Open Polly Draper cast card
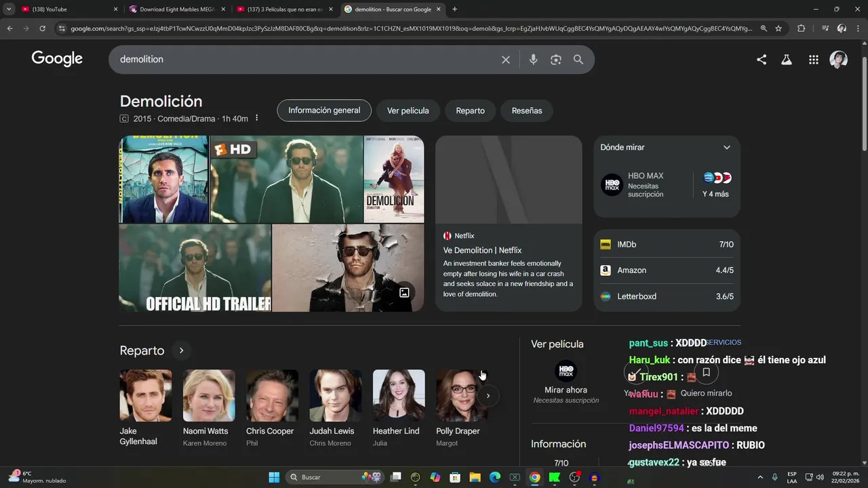Image resolution: width=868 pixels, height=488 pixels. (x=462, y=409)
